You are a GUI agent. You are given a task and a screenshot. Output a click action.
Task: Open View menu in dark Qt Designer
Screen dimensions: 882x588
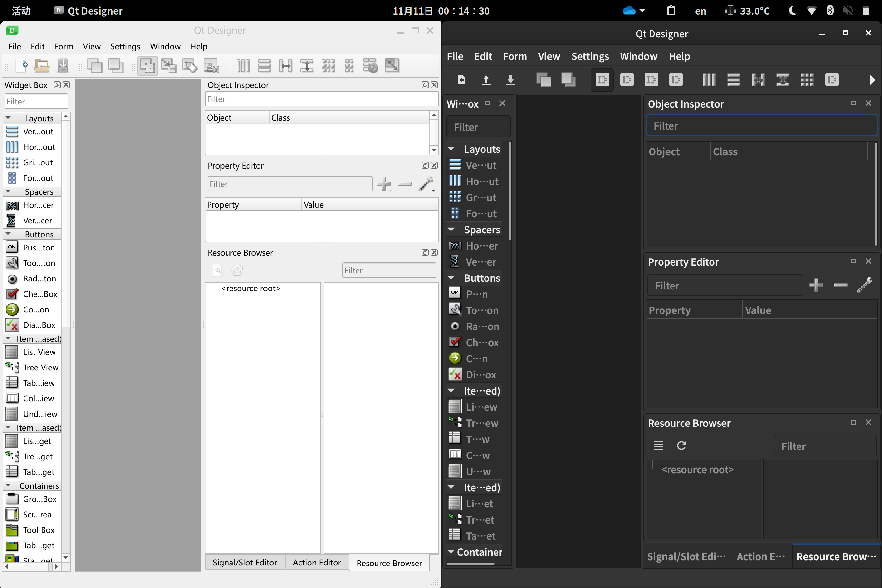point(549,56)
